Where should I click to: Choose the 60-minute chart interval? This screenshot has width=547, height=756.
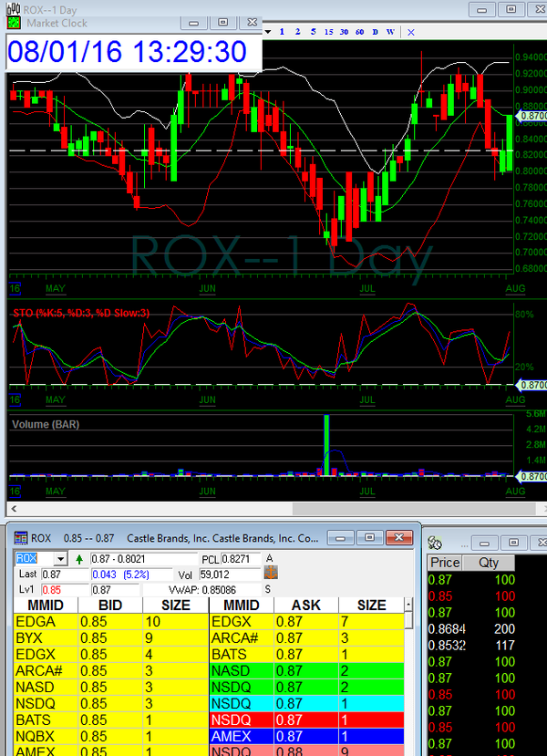click(x=359, y=32)
